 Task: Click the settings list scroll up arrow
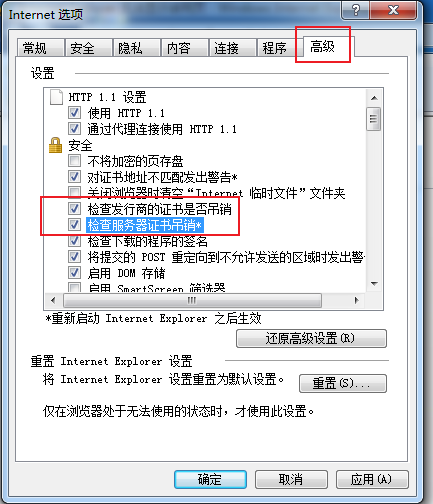tap(374, 98)
